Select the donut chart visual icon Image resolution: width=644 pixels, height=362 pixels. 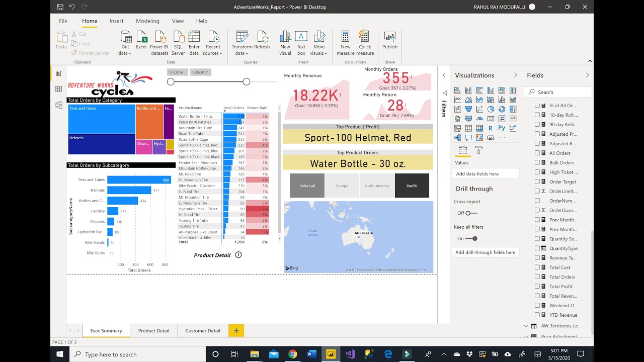502,109
